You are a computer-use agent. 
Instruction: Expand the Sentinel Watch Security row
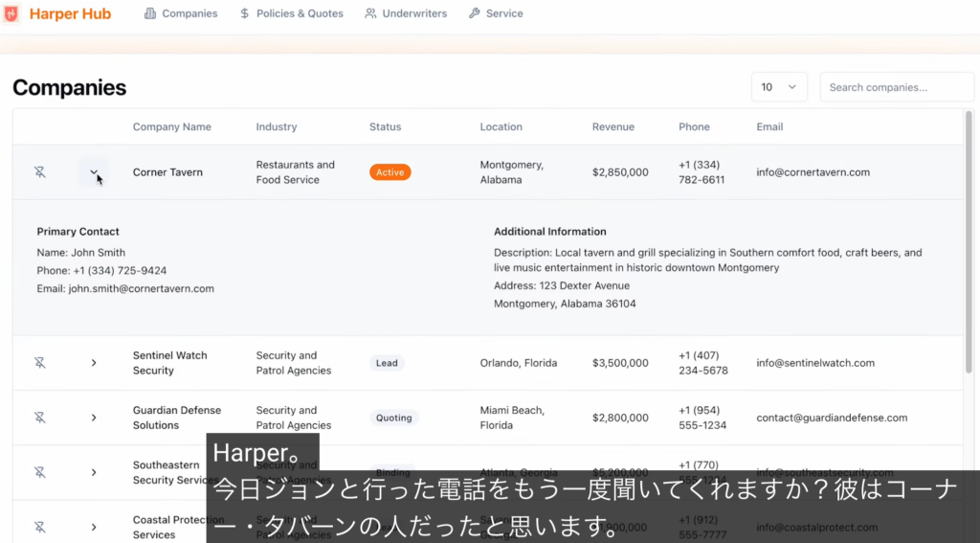94,363
